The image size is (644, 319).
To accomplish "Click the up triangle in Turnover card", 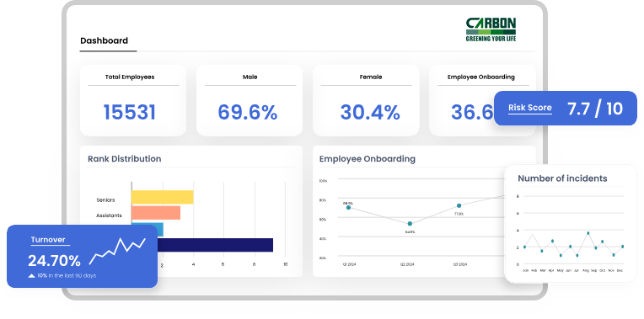I will 31,276.
